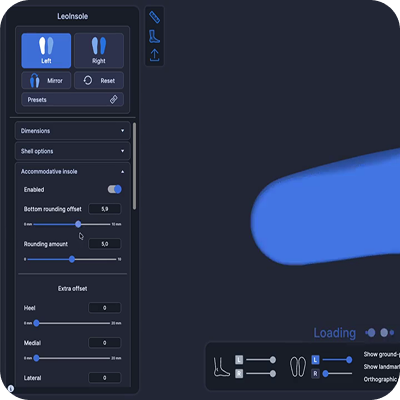The height and width of the screenshot is (400, 400).
Task: Click the info icon at bottom left
Action: click(11, 388)
